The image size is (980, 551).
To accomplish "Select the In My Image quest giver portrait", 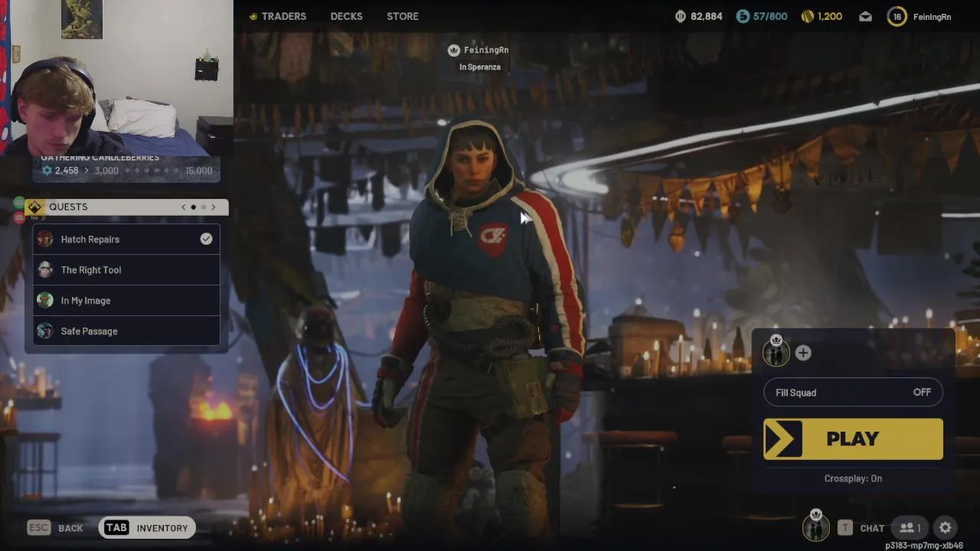I will [x=45, y=300].
